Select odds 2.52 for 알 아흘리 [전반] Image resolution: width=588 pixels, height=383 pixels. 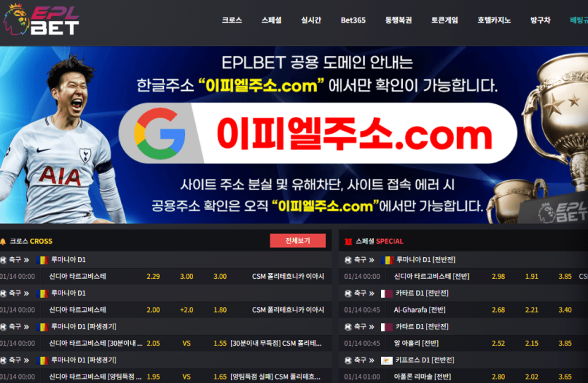[x=499, y=344]
